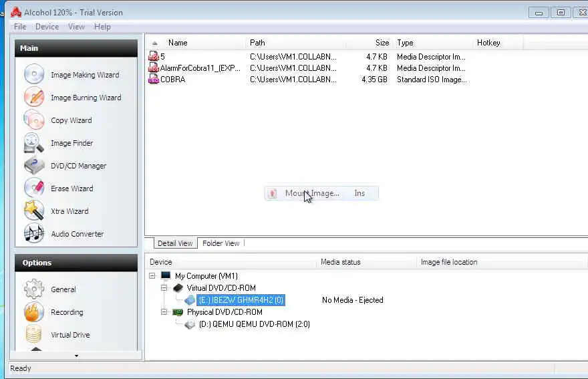
Task: Open the File menu
Action: 20,27
